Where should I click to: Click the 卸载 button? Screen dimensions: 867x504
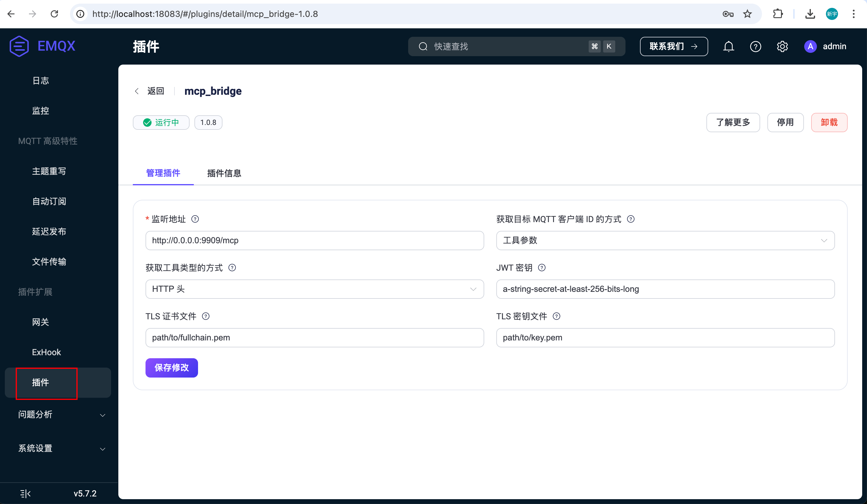coord(829,122)
